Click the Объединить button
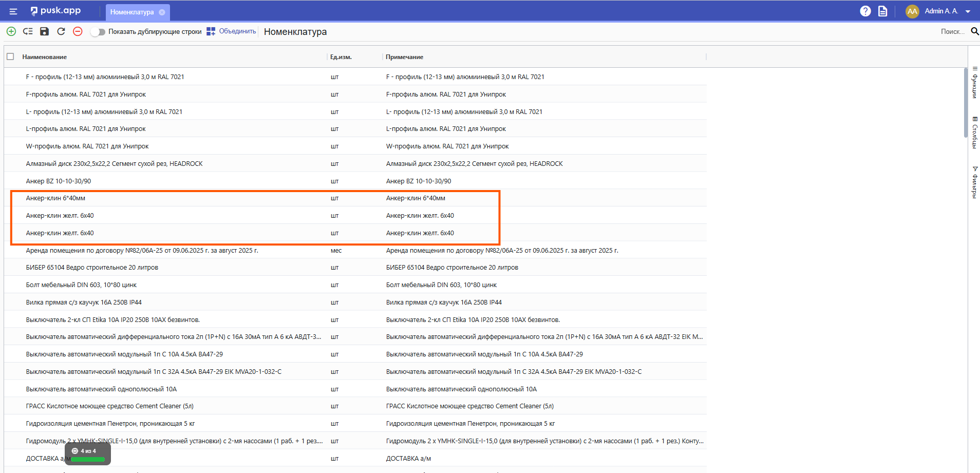 (232, 31)
